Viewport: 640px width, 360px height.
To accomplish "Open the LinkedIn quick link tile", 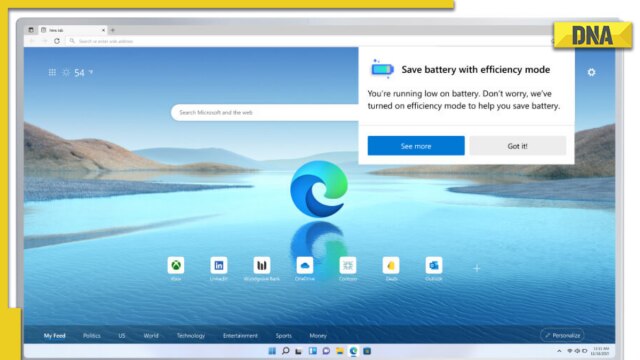I will (x=219, y=266).
